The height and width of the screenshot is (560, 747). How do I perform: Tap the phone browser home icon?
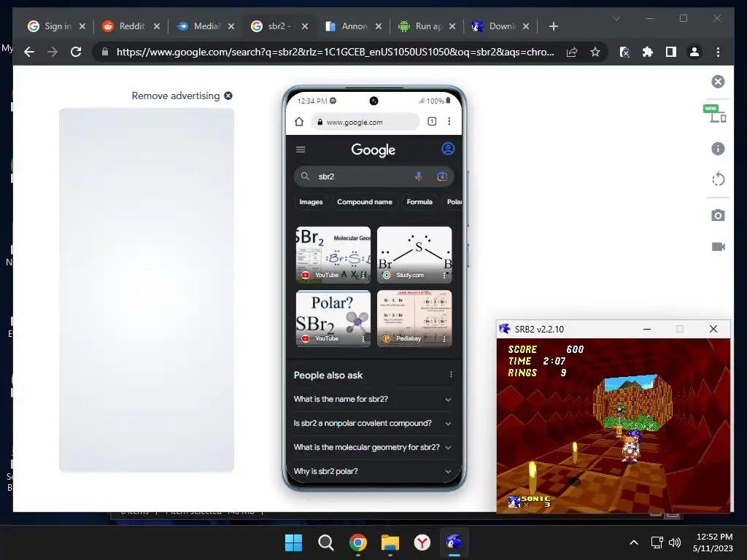[299, 122]
